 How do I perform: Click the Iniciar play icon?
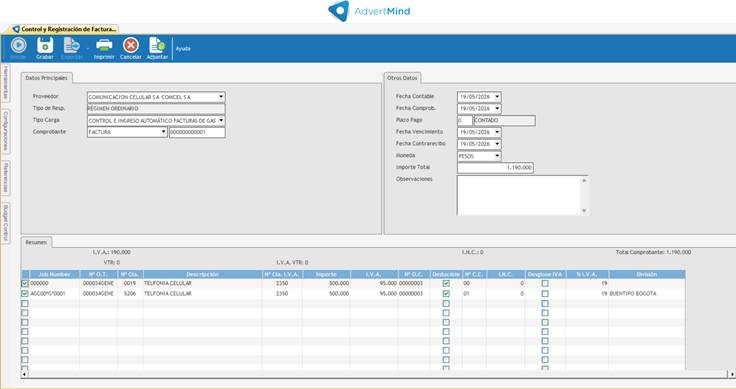(x=18, y=45)
